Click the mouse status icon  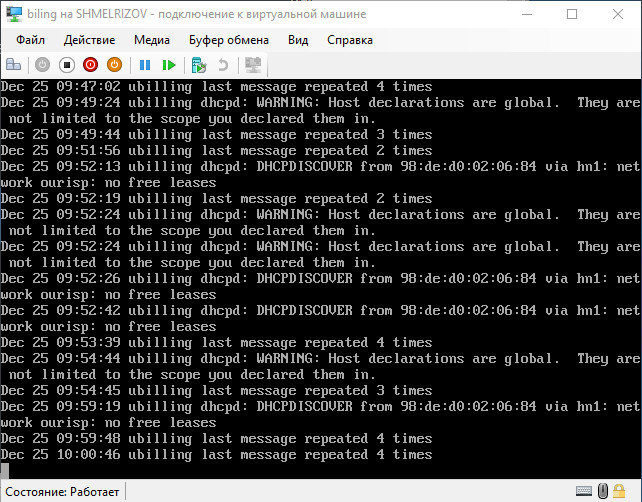[604, 490]
